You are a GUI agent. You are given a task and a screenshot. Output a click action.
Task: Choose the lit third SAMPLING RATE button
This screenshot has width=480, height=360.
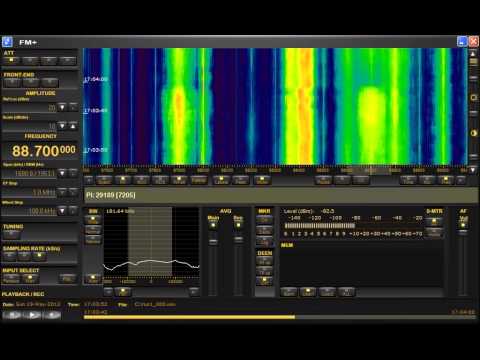(x=39, y=256)
